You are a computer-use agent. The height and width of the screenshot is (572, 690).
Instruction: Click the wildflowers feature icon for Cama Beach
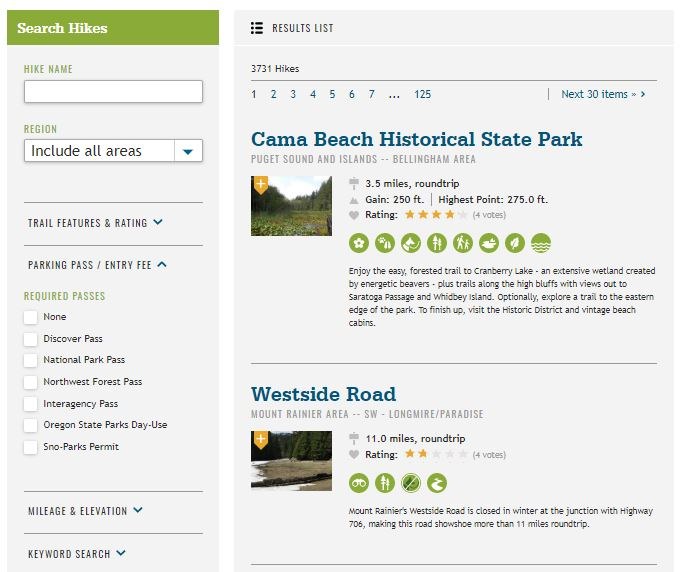[359, 243]
